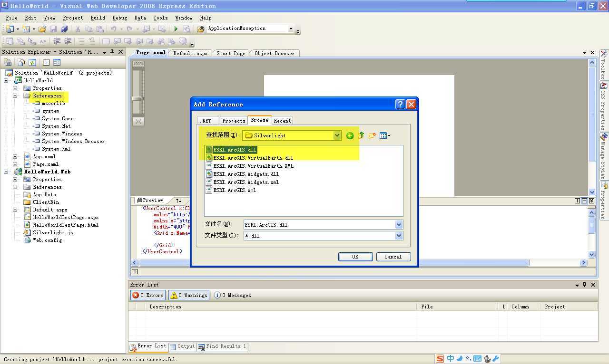This screenshot has width=609, height=364.
Task: Click the Save icon in the toolbar
Action: click(x=53, y=29)
